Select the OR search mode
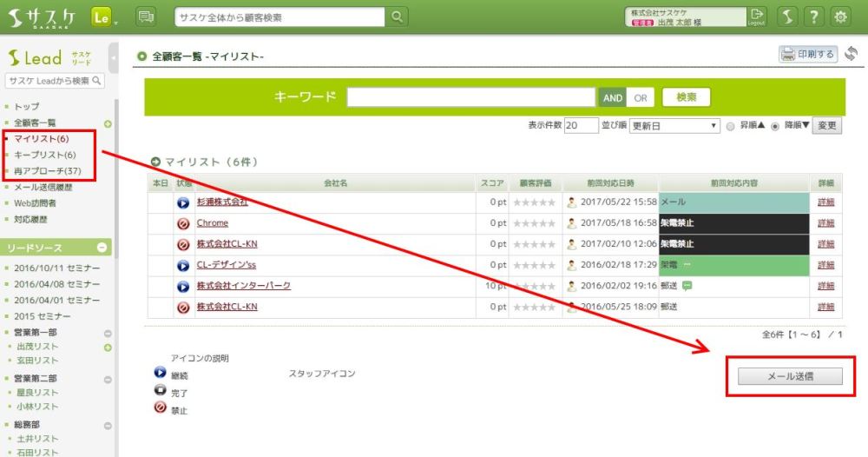This screenshot has height=457, width=868. 641,97
